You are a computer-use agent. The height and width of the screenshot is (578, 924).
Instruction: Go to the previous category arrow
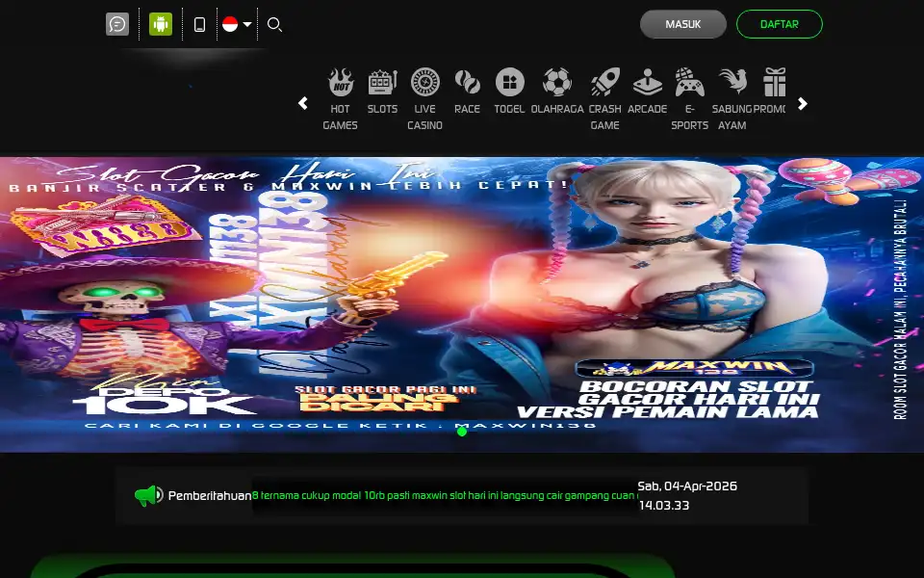[x=303, y=103]
